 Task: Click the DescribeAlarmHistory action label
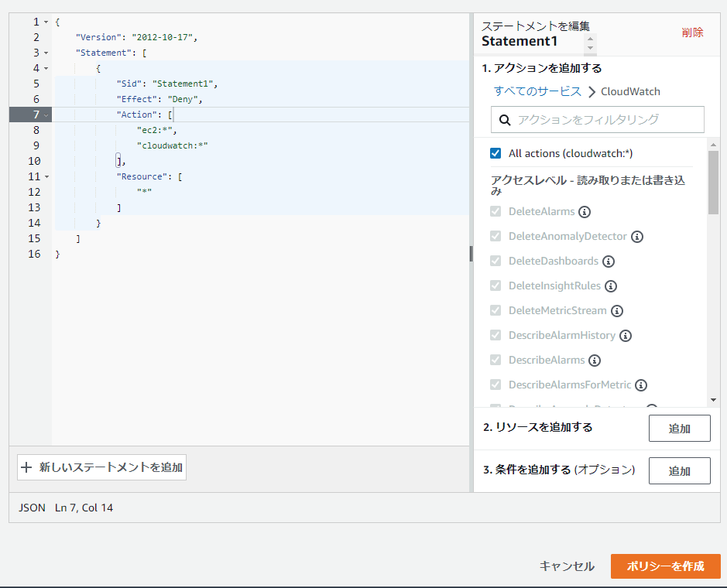562,335
